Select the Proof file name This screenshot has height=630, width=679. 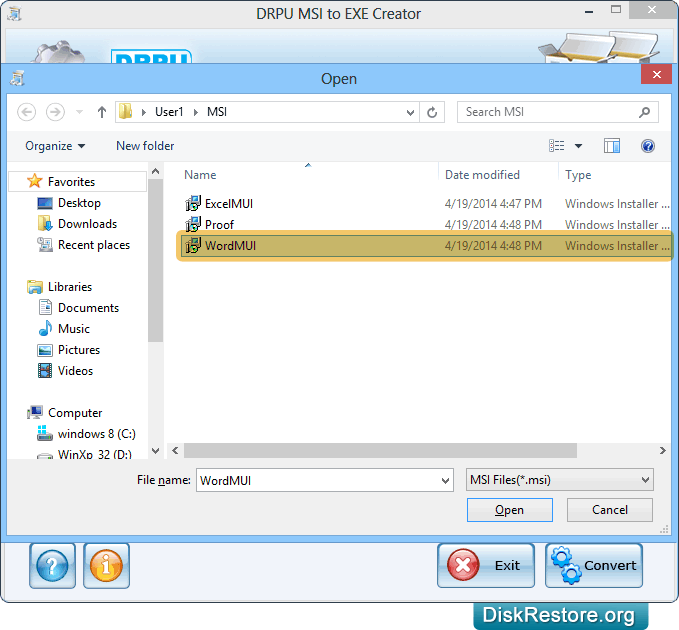[x=219, y=225]
